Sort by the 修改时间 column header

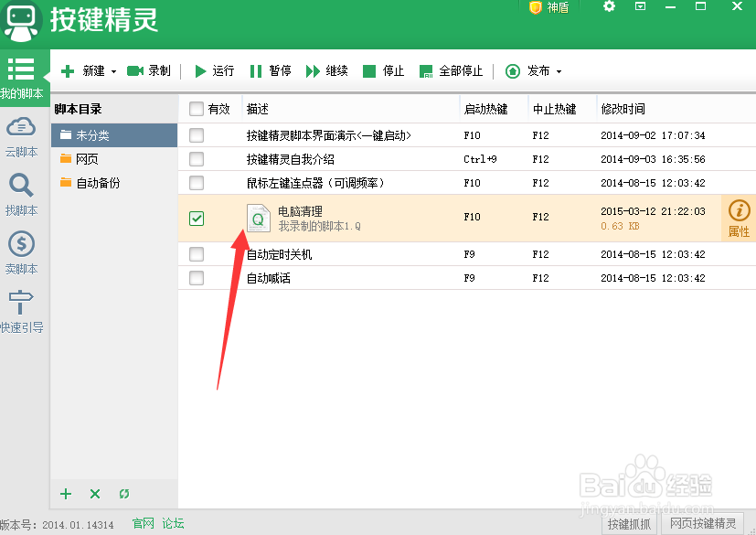click(x=623, y=109)
